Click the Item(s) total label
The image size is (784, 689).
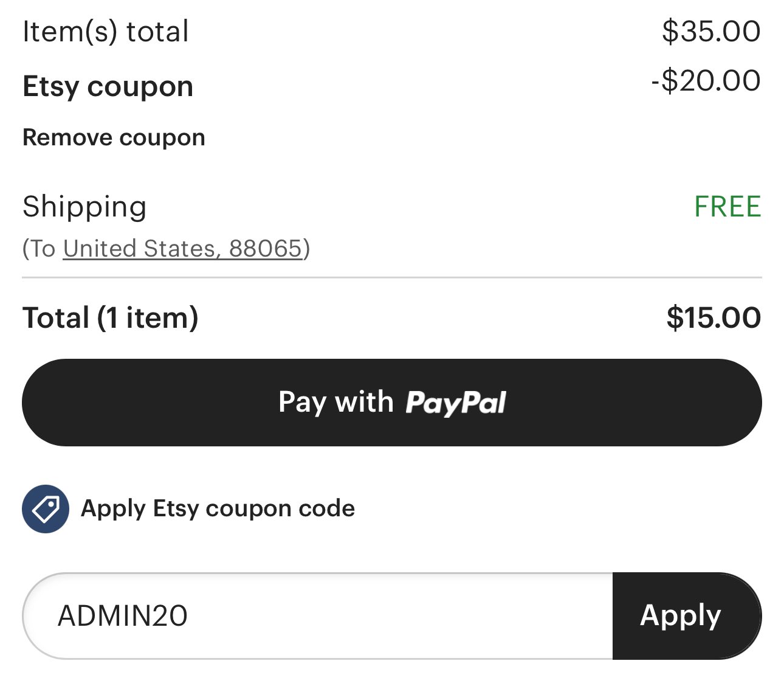pos(106,32)
